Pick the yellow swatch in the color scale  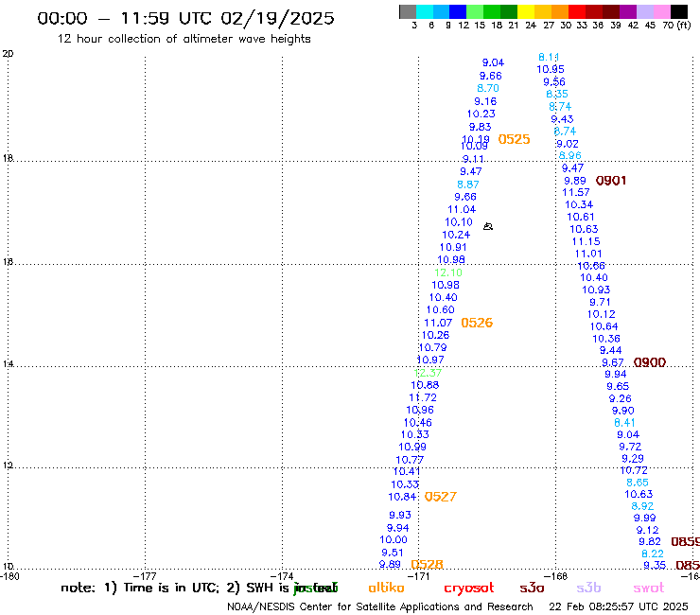click(525, 11)
